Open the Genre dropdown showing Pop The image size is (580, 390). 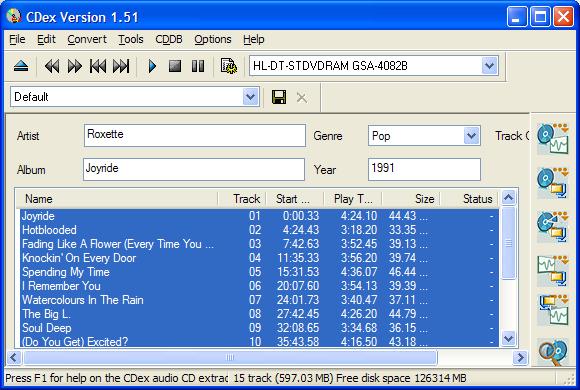point(471,136)
